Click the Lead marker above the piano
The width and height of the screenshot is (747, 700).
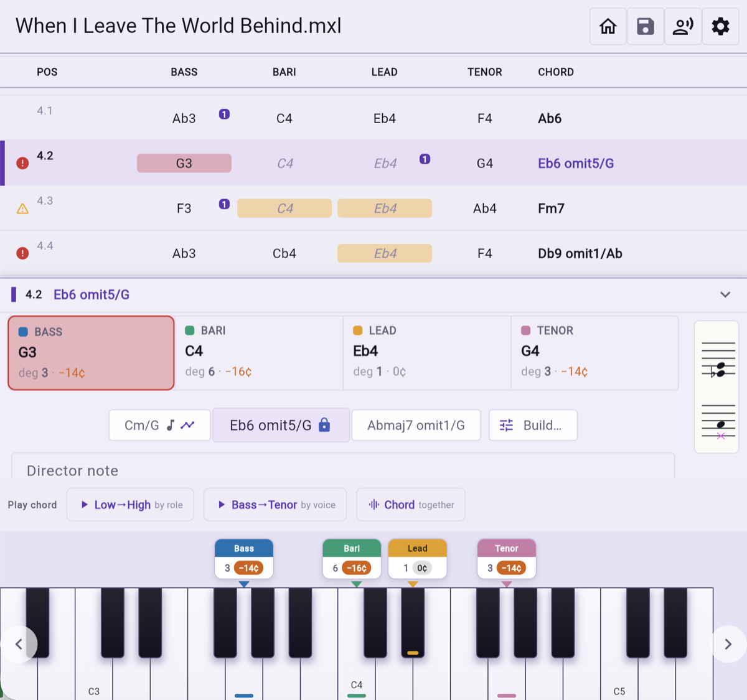point(418,559)
